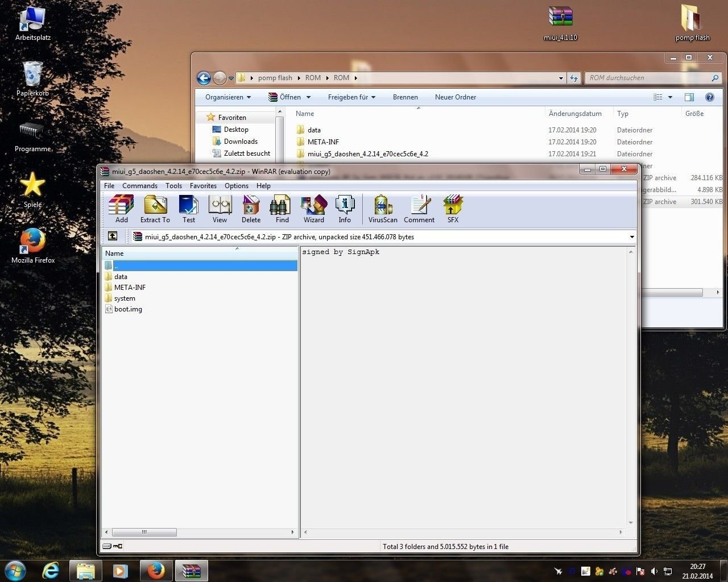Click the Comment toolbar icon
The height and width of the screenshot is (582, 728).
click(x=419, y=209)
